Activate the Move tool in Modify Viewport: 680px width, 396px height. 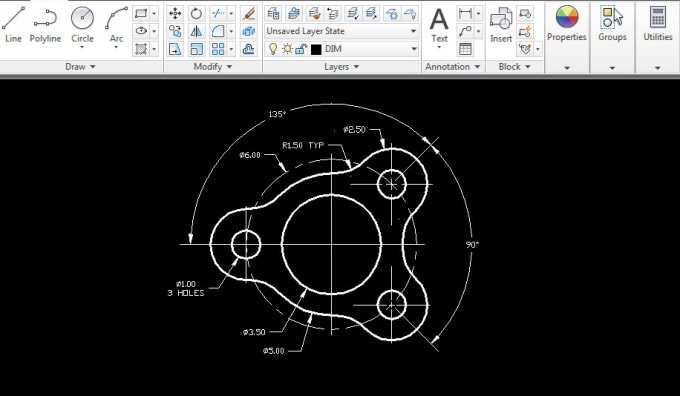tap(175, 14)
